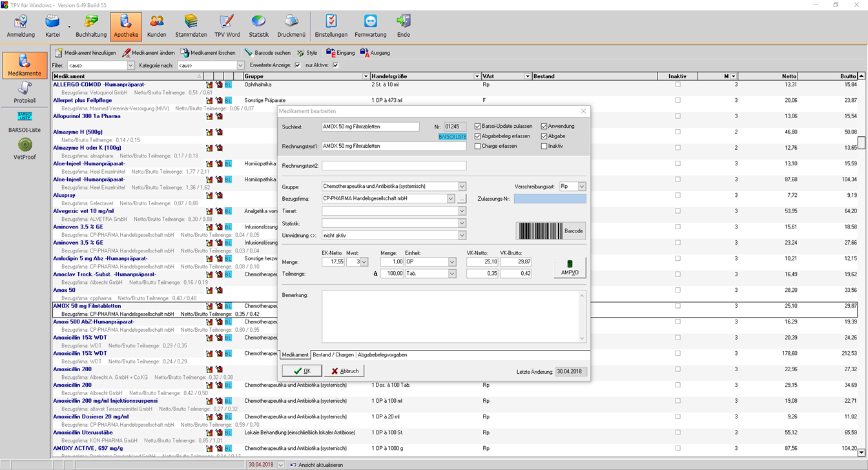This screenshot has width=868, height=470.
Task: Click into the Bemerkung text area
Action: [450, 316]
